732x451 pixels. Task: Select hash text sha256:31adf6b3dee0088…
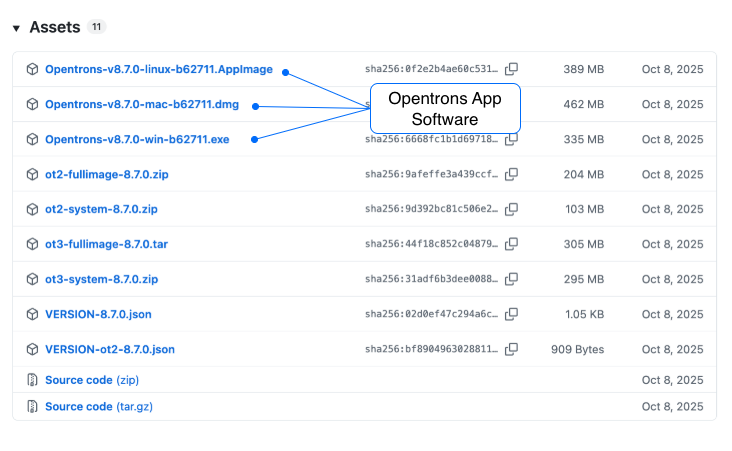432,279
